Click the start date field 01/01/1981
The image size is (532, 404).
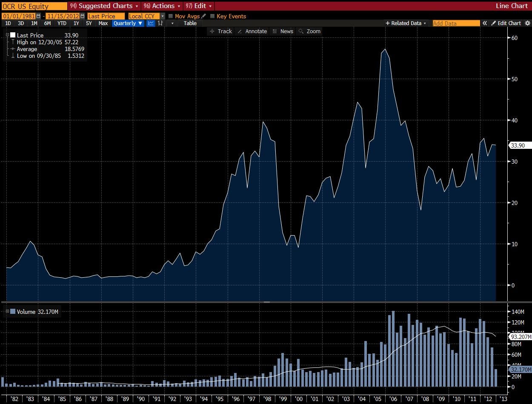coord(19,16)
